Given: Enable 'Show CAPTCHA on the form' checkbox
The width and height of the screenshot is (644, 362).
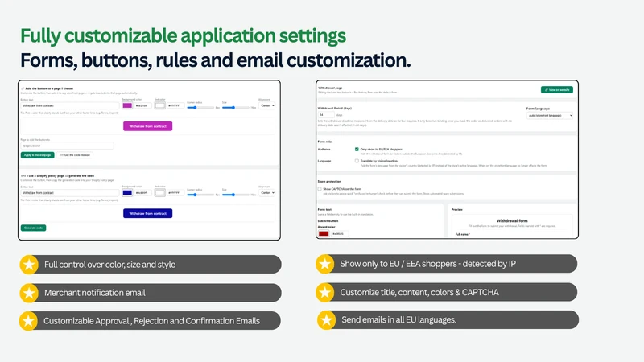Looking at the screenshot, I should pyautogui.click(x=320, y=189).
